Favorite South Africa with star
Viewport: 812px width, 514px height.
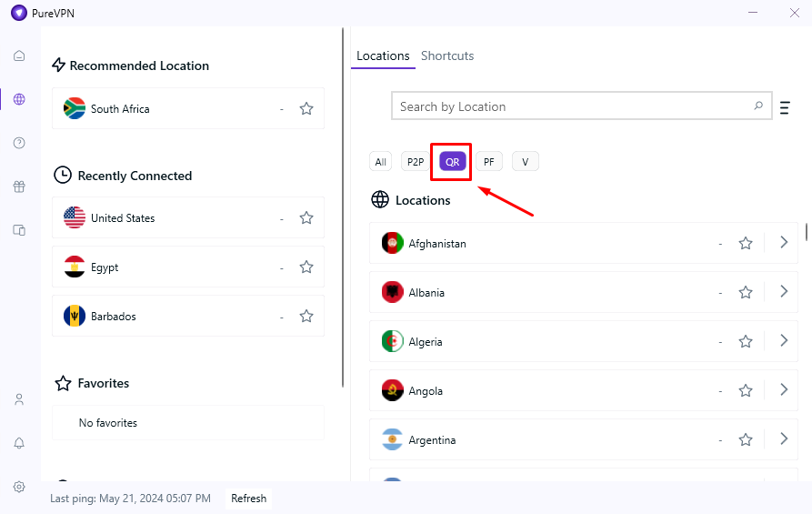306,108
